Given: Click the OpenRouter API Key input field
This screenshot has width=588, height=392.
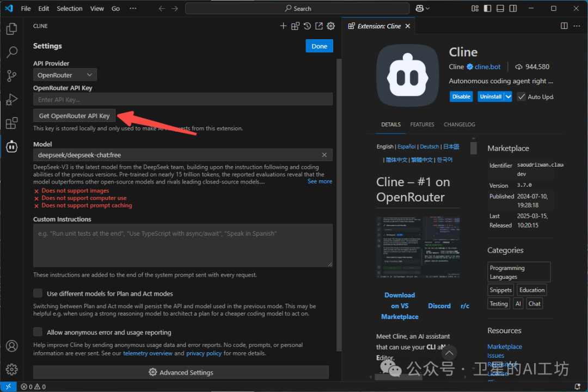Looking at the screenshot, I should click(183, 99).
